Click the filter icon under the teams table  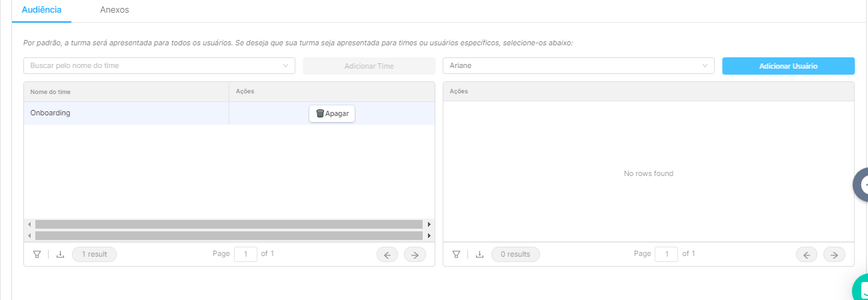tap(37, 254)
